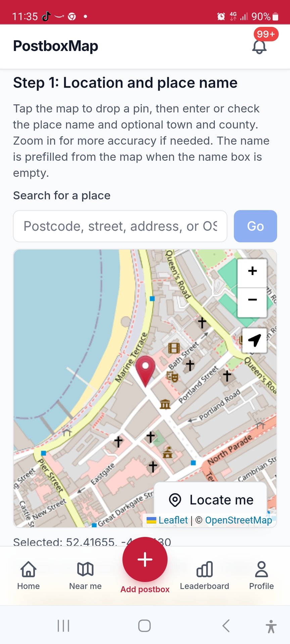Tap the red map pin marker

point(145,369)
